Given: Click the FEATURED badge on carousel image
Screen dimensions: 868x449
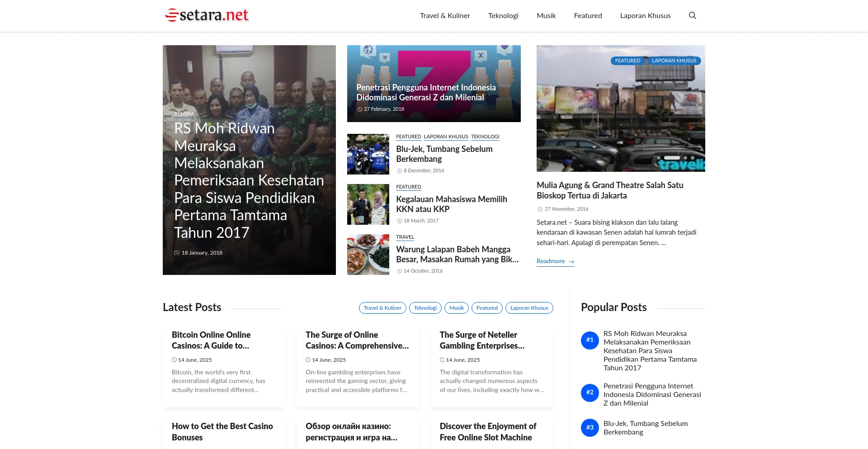Looking at the screenshot, I should tap(627, 61).
